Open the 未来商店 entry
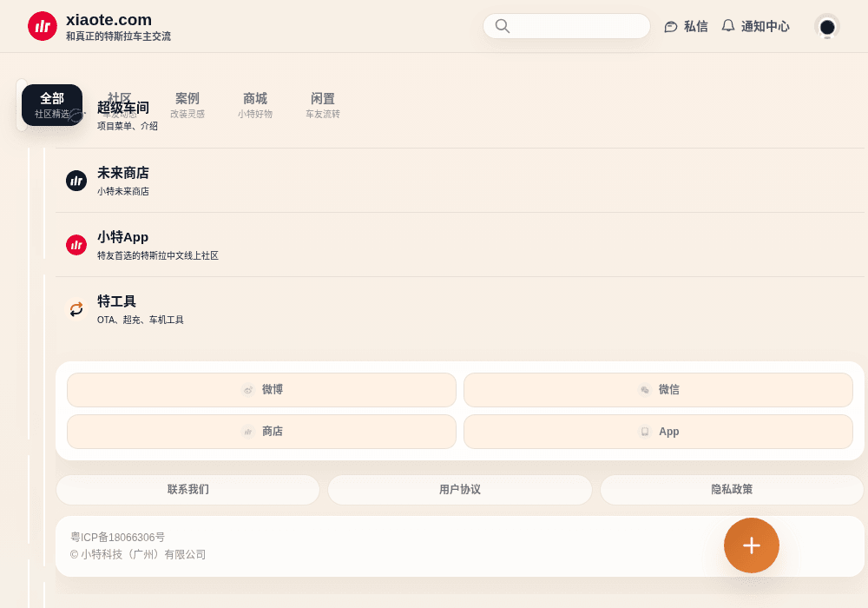 (x=459, y=181)
